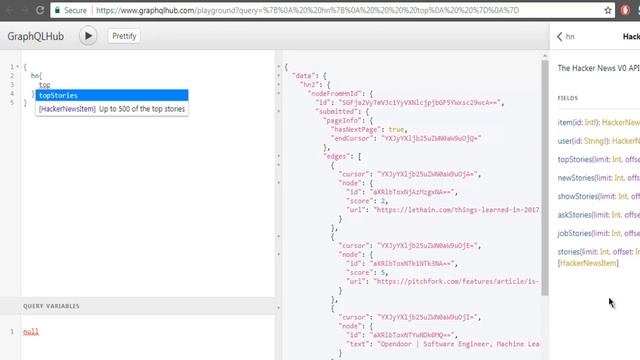Select topStories autocomplete suggestion

tap(112, 95)
